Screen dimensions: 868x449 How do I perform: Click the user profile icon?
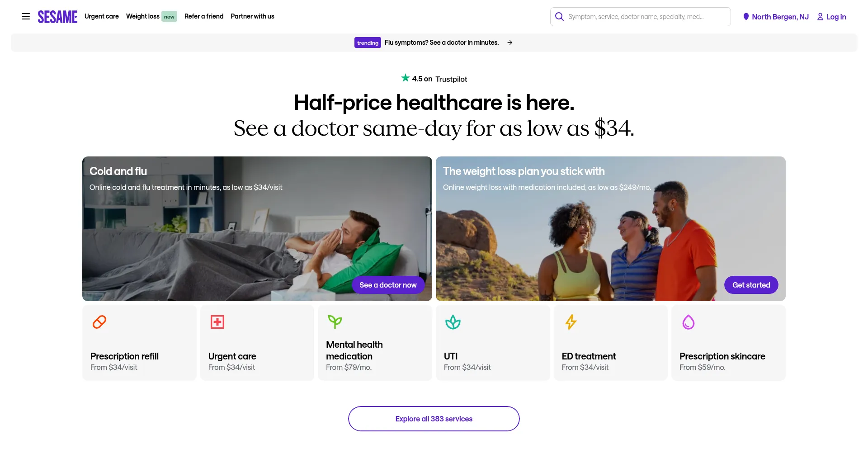tap(820, 17)
